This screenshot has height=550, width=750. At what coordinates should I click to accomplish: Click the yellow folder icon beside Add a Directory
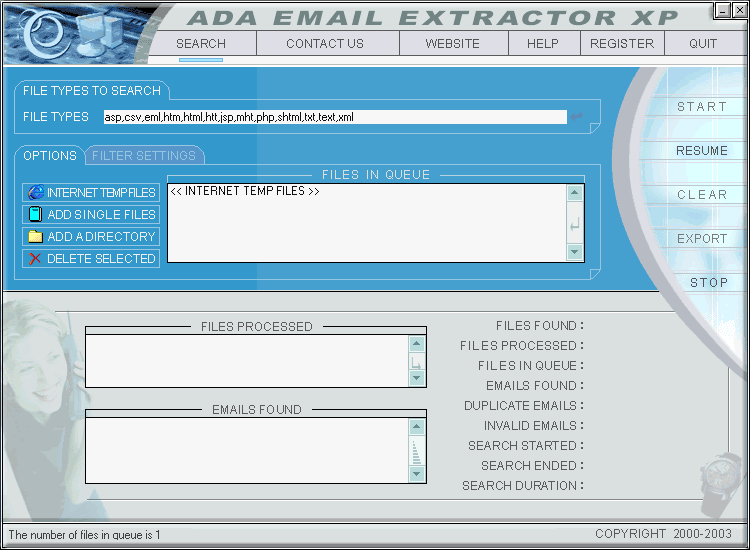[35, 236]
